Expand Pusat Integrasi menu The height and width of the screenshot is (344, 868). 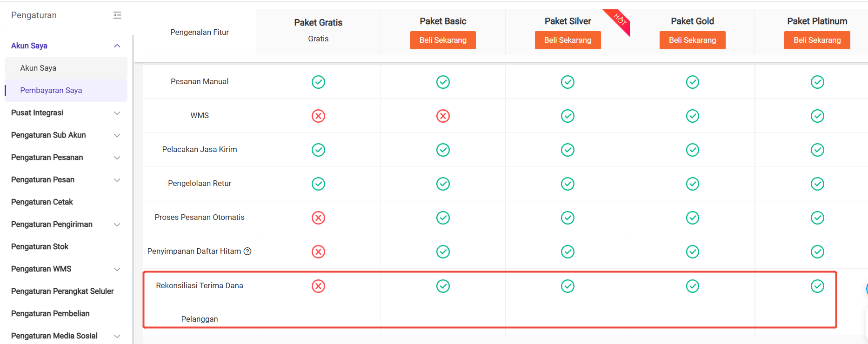click(117, 113)
